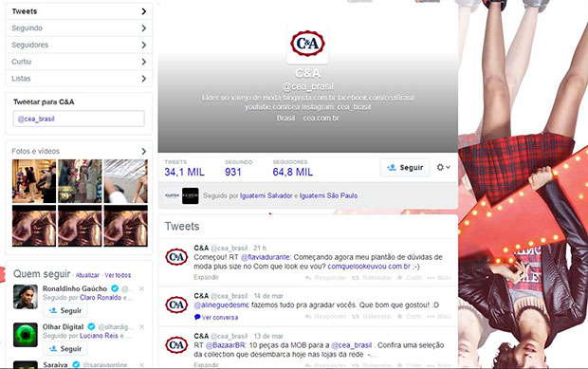
Task: View the 64,8 MIL Seguidores count
Action: pos(292,172)
